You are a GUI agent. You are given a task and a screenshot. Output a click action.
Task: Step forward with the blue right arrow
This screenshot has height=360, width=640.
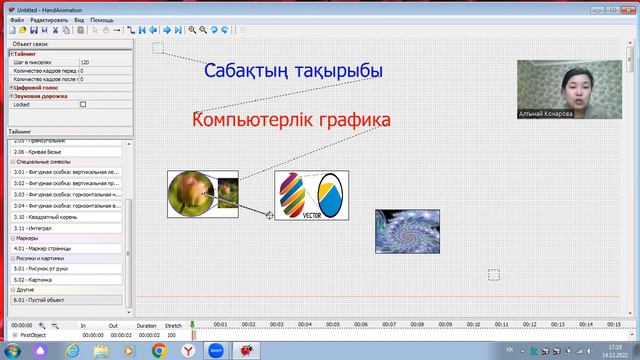pyautogui.click(x=167, y=30)
